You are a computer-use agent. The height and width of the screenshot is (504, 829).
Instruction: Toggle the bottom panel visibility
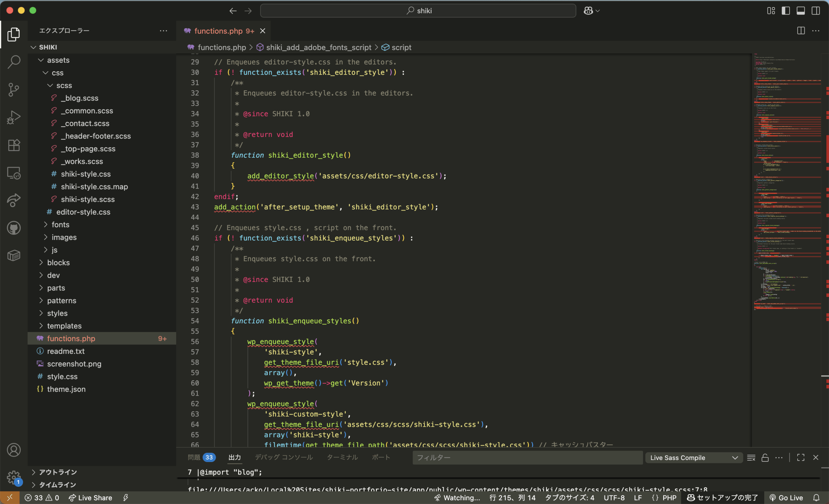801,11
